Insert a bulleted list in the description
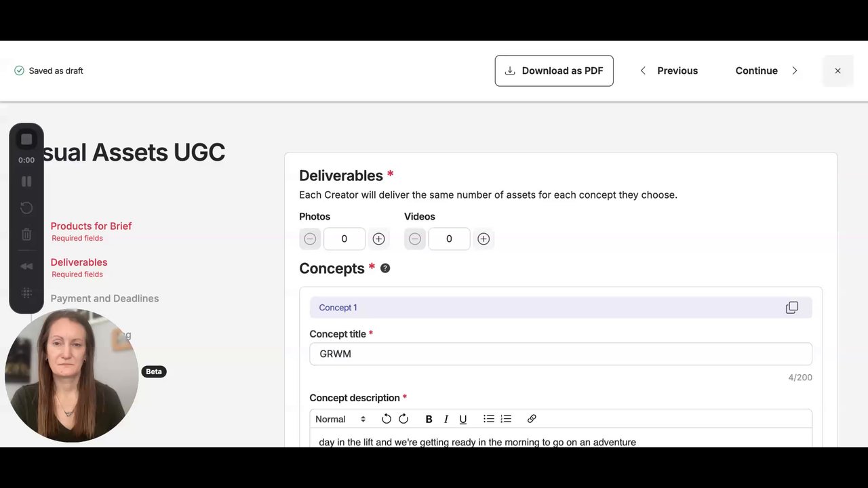The height and width of the screenshot is (488, 868). coord(488,419)
